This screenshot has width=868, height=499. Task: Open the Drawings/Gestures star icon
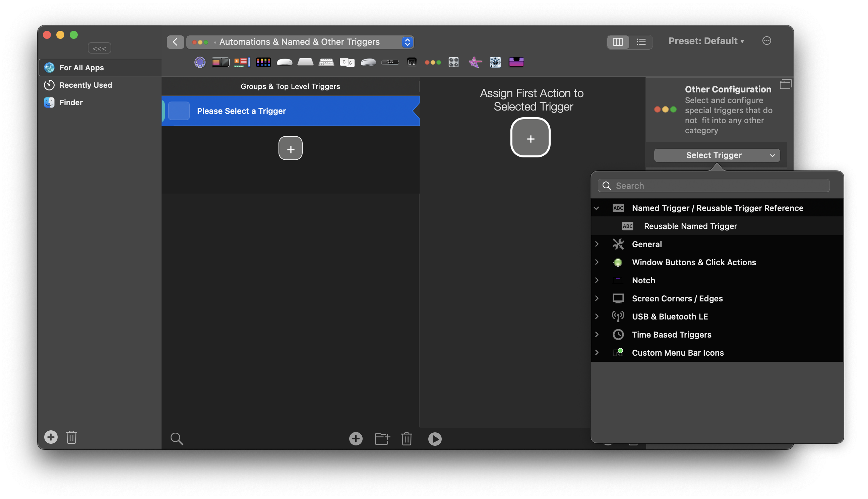[x=475, y=62]
